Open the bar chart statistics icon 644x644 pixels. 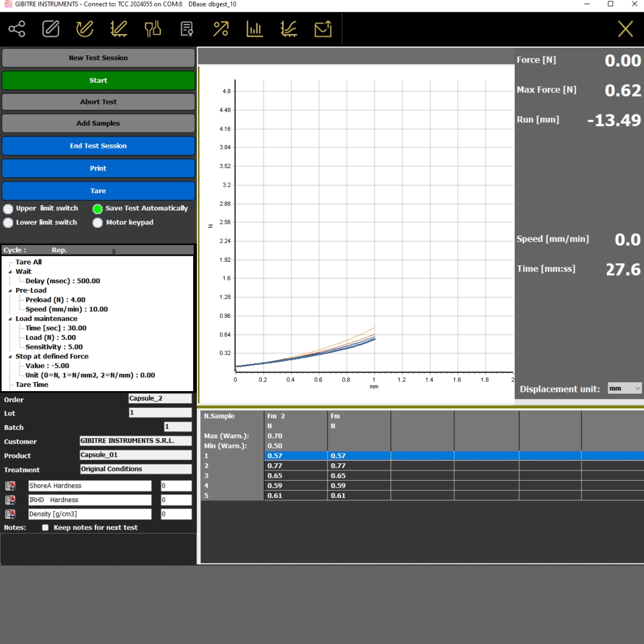[255, 29]
